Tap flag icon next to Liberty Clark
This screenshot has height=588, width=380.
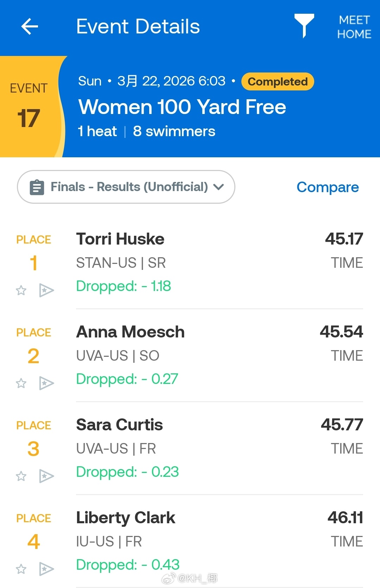pos(46,569)
